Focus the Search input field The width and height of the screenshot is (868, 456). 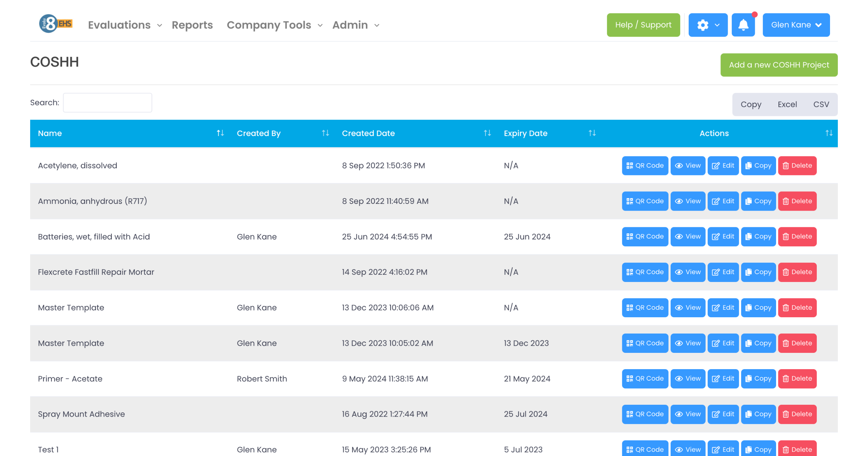tap(107, 103)
